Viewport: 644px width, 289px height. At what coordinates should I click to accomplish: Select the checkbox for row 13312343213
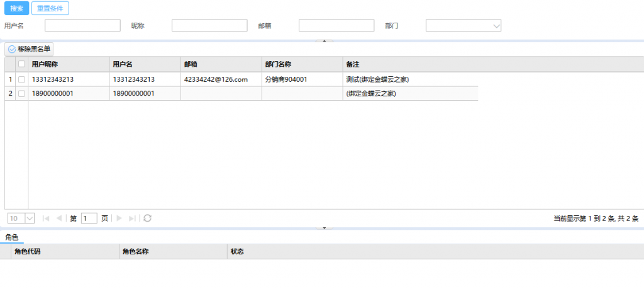point(22,79)
